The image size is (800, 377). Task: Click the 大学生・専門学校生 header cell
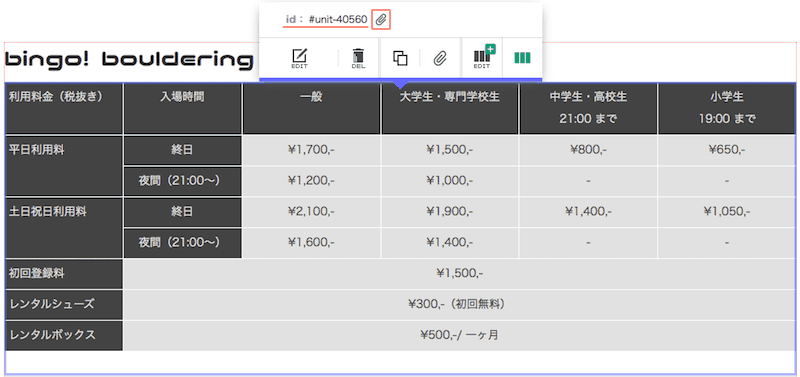pos(449,109)
